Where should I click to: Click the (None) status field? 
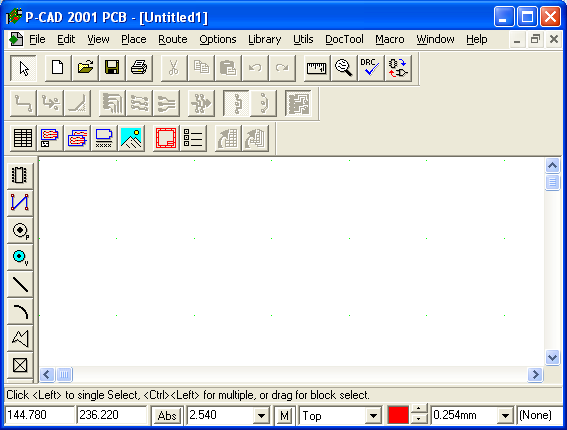tap(540, 415)
